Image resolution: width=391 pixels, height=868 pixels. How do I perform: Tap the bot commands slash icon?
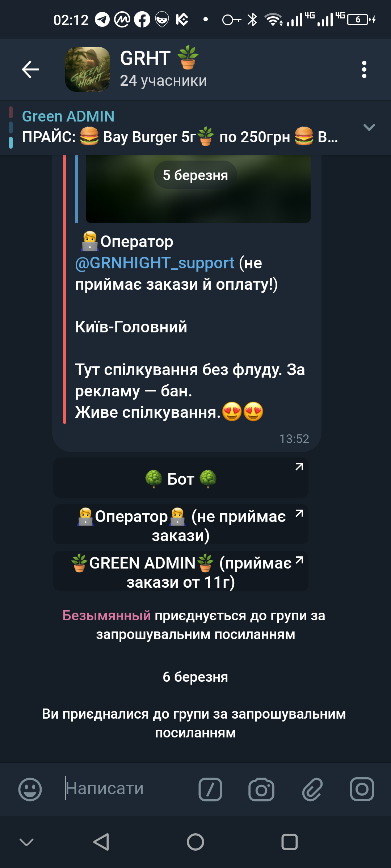coord(210,789)
